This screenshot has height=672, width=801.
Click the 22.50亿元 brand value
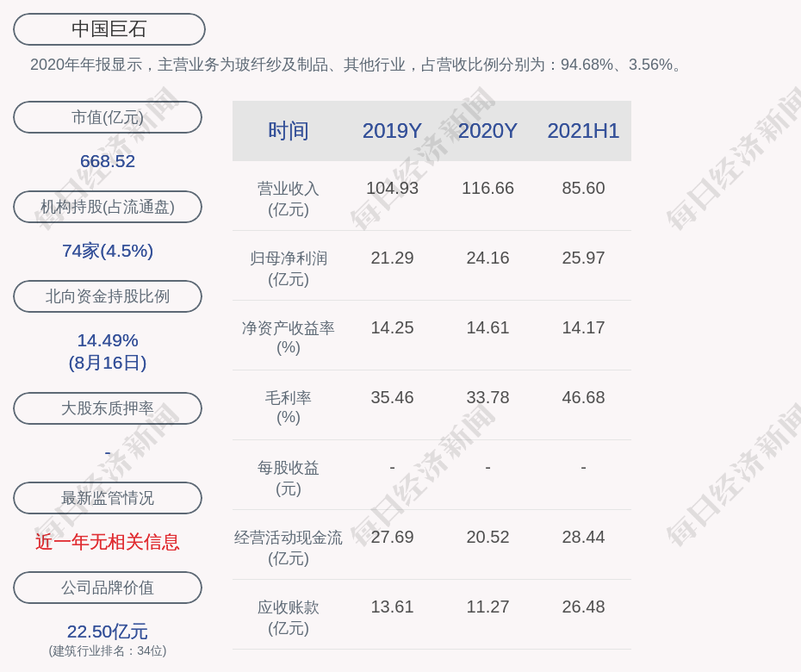pos(108,632)
